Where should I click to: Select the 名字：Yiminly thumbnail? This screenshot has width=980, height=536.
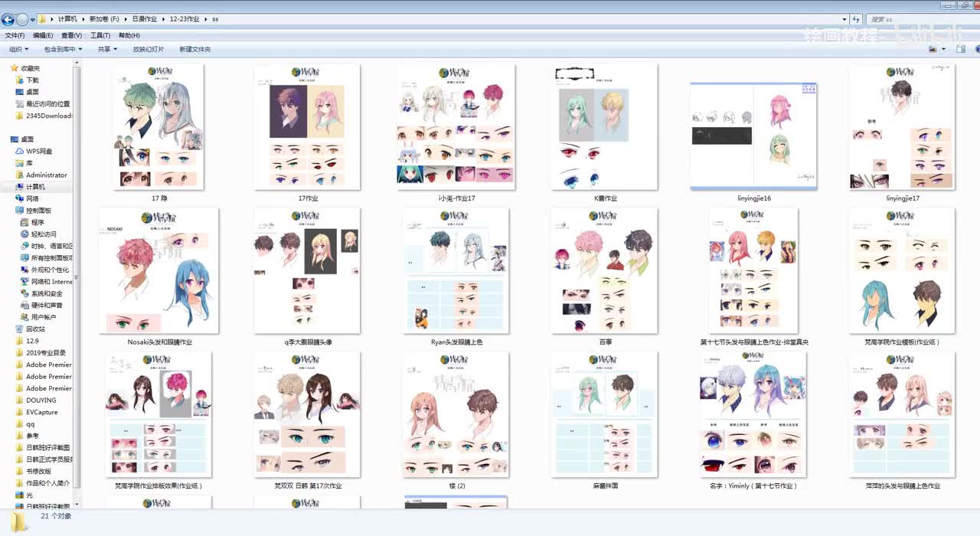coord(754,414)
